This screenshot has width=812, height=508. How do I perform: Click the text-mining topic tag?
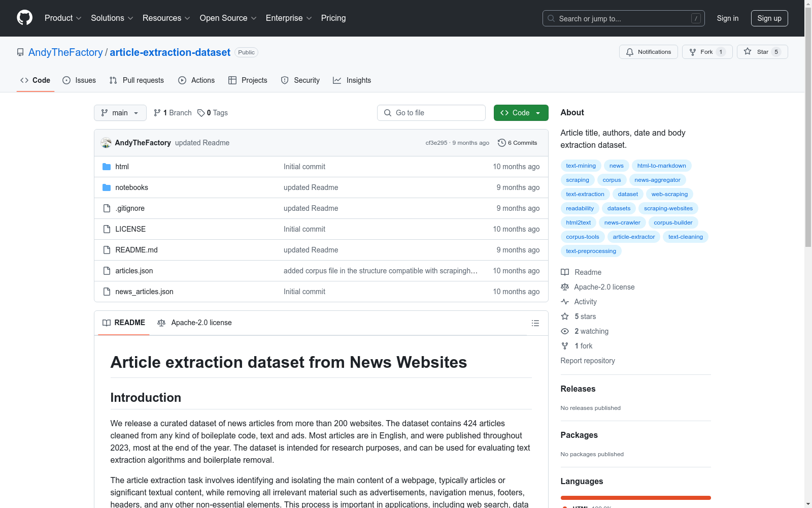581,166
